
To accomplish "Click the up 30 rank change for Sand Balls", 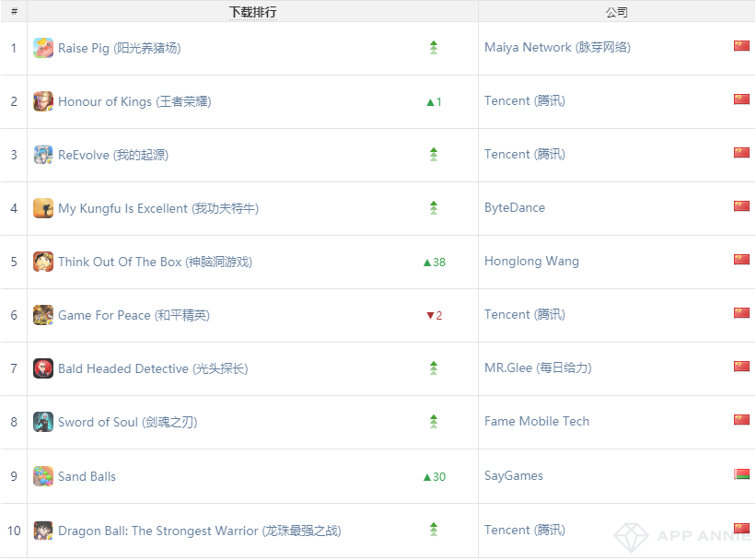I will 435,477.
